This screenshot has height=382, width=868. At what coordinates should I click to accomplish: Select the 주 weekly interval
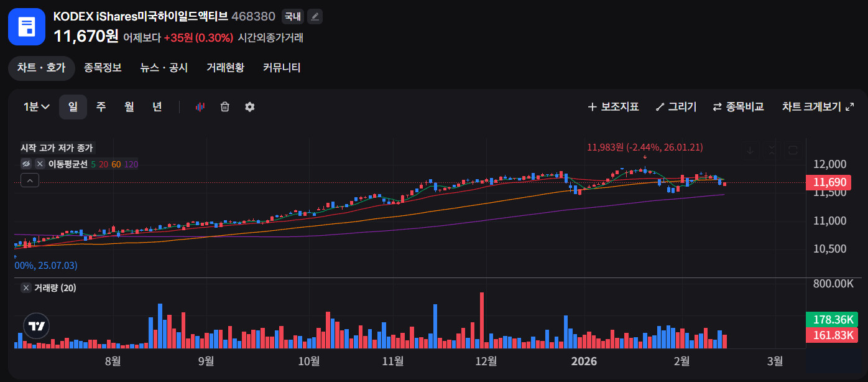click(x=101, y=107)
